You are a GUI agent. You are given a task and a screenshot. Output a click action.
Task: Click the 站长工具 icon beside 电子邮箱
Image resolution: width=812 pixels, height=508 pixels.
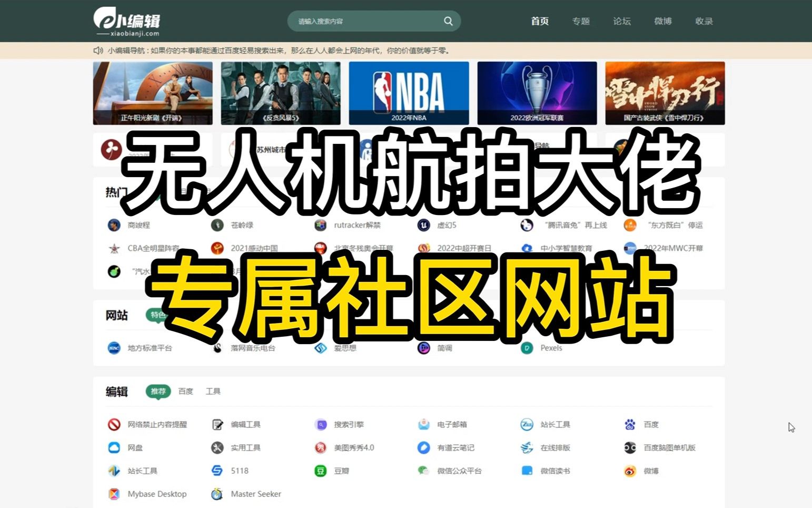(x=527, y=424)
